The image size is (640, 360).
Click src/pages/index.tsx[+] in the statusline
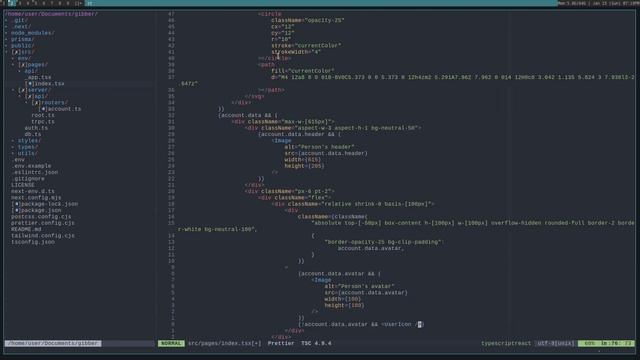pos(224,343)
